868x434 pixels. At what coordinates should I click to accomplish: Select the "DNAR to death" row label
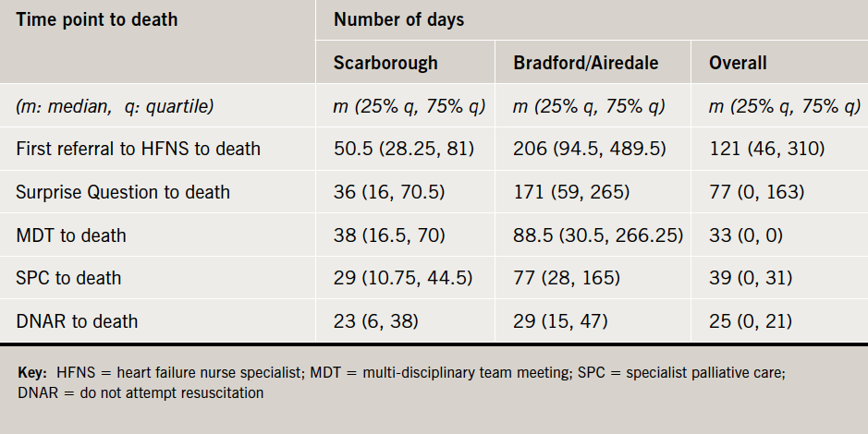(77, 321)
